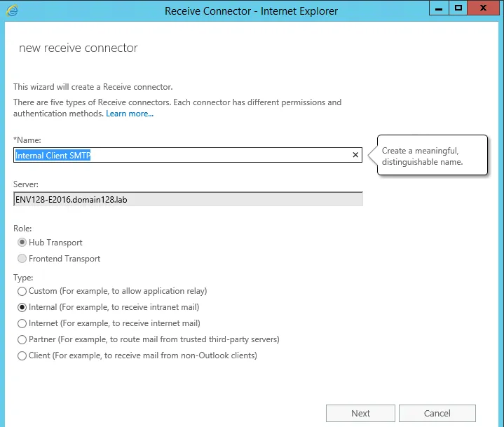Select the Hub Transport role
This screenshot has width=504, height=427.
point(23,243)
